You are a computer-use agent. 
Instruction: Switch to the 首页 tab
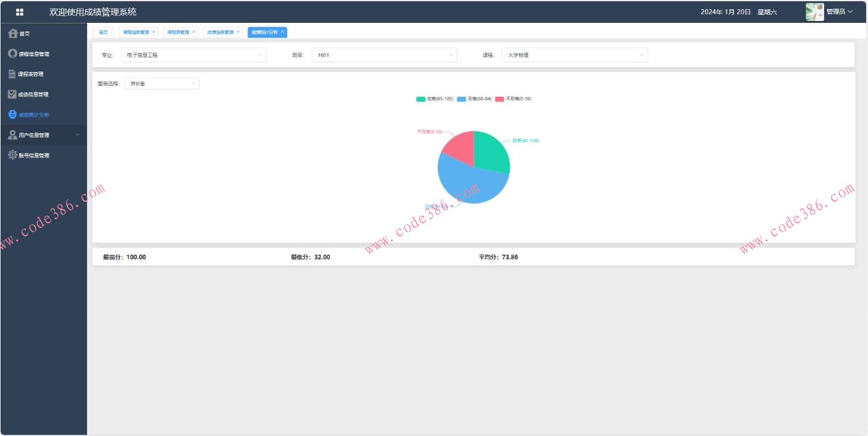pos(103,32)
